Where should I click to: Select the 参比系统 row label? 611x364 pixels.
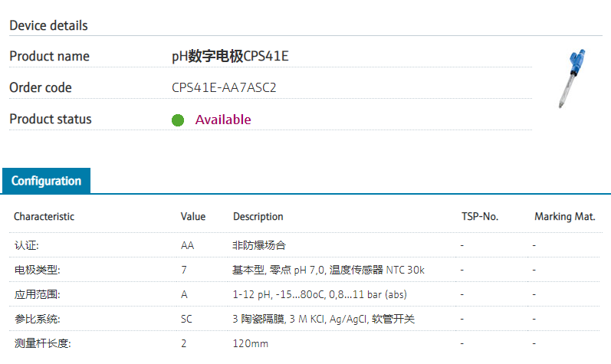[37, 319]
